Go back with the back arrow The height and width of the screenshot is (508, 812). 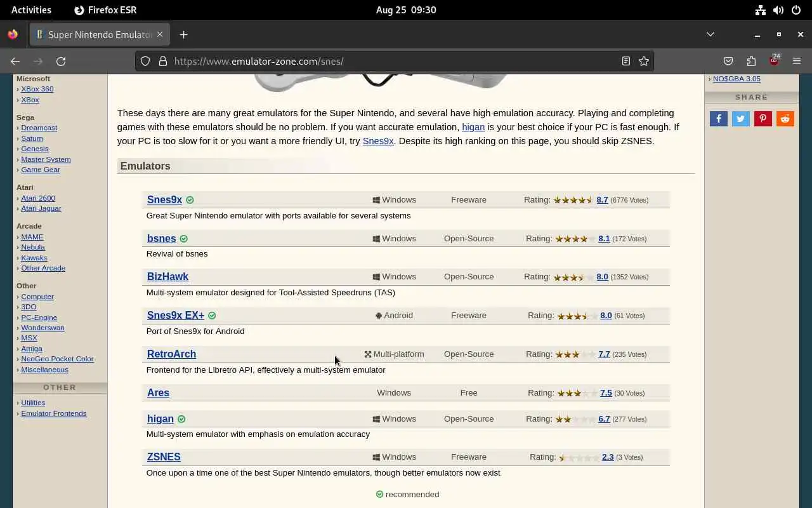pos(15,61)
